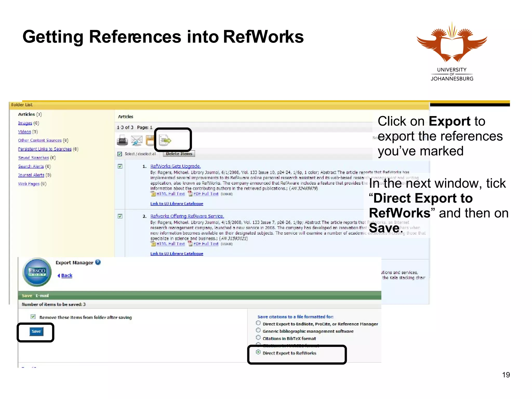Click the Folder List header

click(x=22, y=105)
